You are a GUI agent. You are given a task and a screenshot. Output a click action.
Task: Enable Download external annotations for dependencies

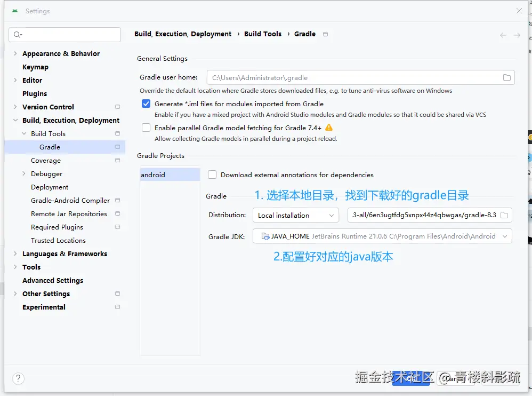coord(212,175)
